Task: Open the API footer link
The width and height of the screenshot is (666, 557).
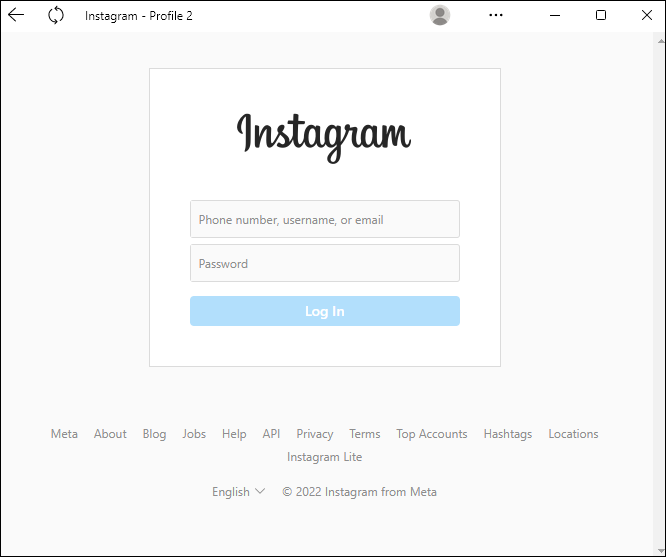Action: click(x=271, y=434)
